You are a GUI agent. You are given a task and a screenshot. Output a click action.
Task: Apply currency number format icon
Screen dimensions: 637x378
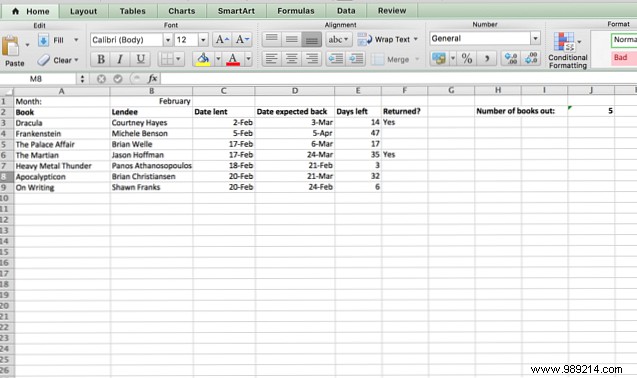[439, 59]
